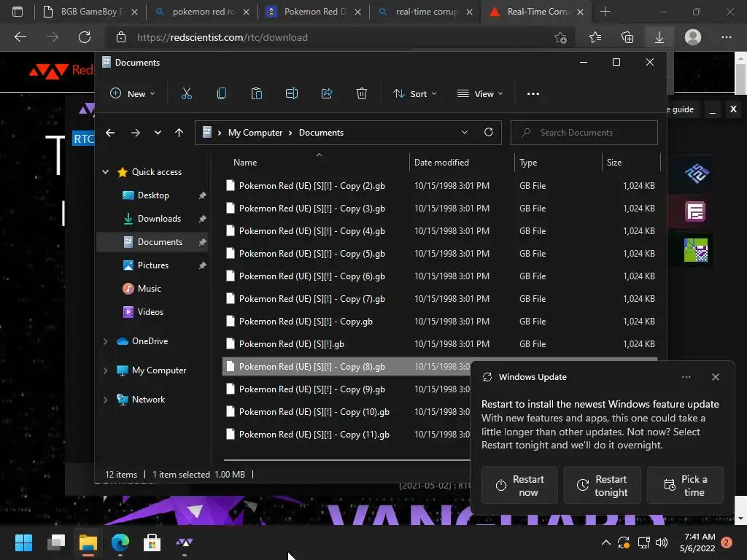Screen dimensions: 747x560
Task: Go up one folder level
Action: tap(179, 133)
